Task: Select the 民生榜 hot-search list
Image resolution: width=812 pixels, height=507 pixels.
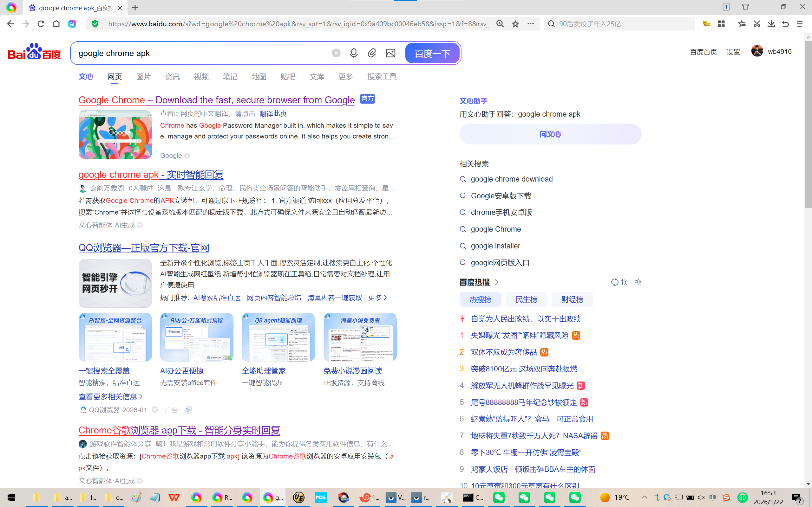Action: point(526,299)
